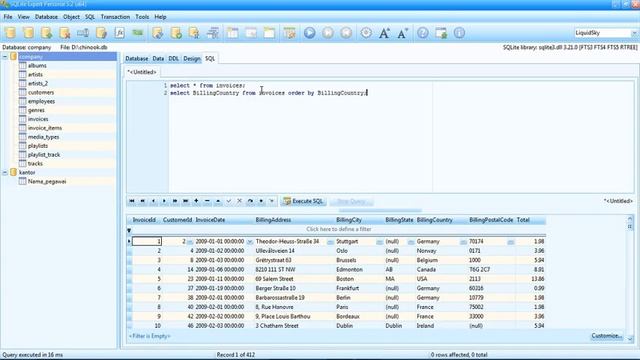Open the SQL menu in menu bar
This screenshot has height=360, width=640.
pos(90,17)
